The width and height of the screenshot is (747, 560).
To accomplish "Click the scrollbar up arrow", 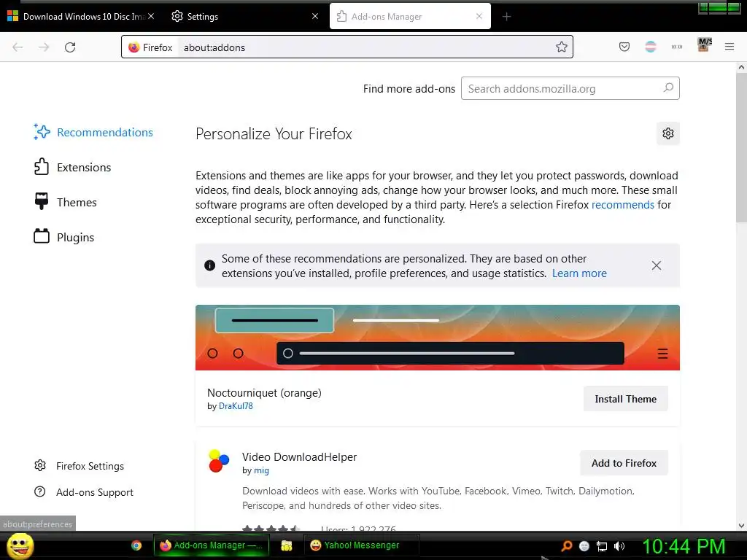I will coord(741,68).
